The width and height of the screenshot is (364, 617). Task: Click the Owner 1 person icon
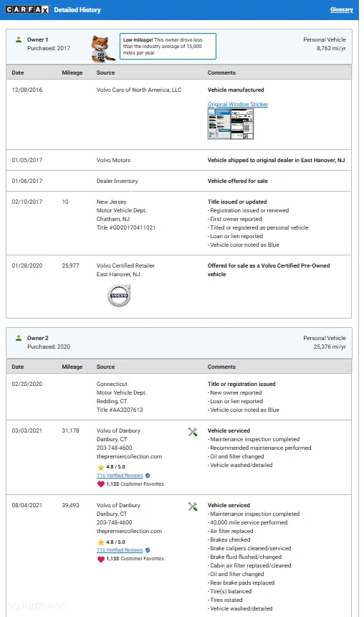(x=19, y=39)
